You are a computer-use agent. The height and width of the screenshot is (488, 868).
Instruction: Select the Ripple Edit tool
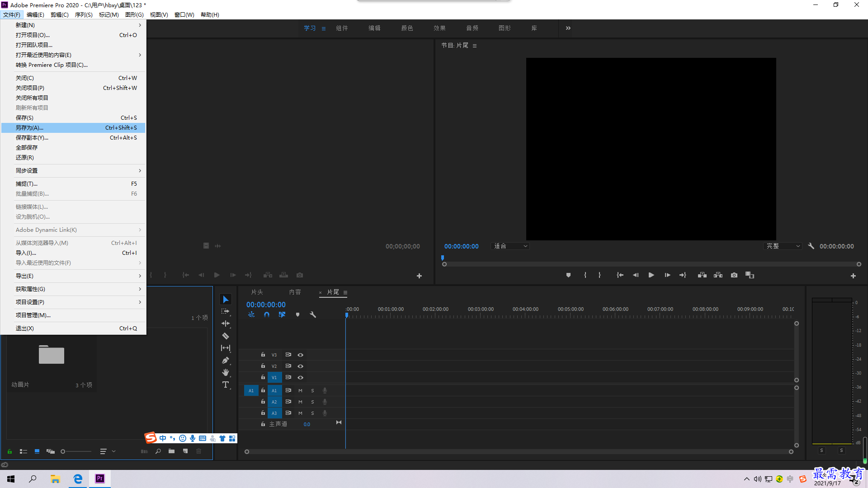tap(226, 324)
